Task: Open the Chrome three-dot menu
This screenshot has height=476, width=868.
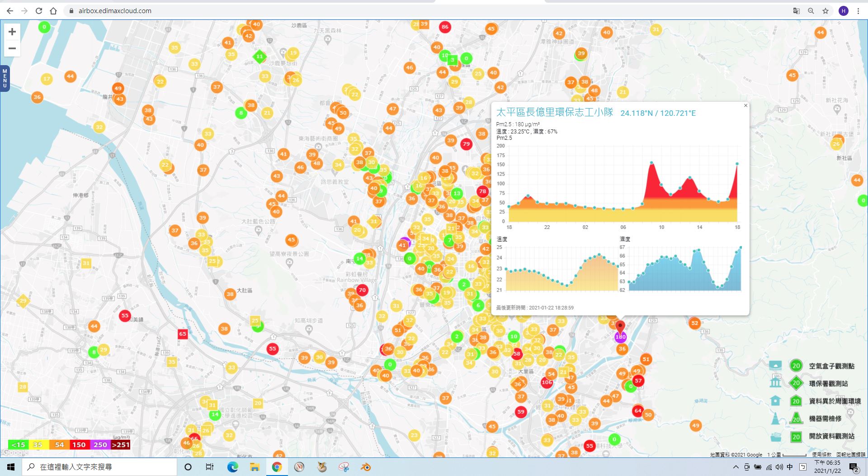Action: (x=858, y=11)
